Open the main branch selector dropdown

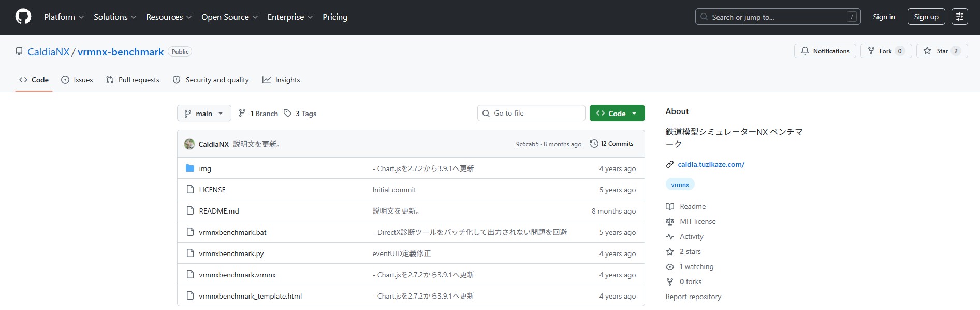(204, 113)
